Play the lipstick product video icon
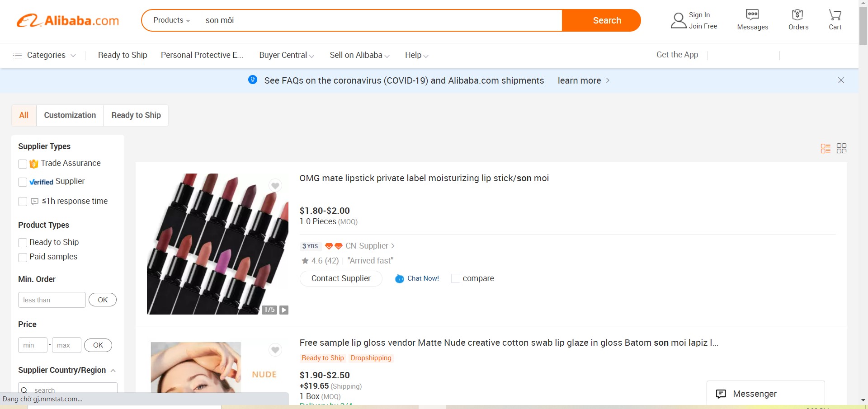 pyautogui.click(x=284, y=310)
